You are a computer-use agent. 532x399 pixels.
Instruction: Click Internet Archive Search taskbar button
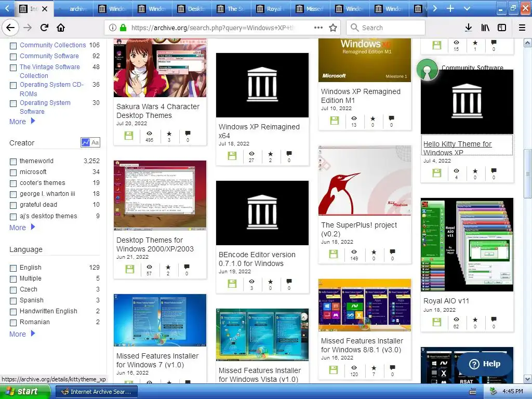point(96,392)
